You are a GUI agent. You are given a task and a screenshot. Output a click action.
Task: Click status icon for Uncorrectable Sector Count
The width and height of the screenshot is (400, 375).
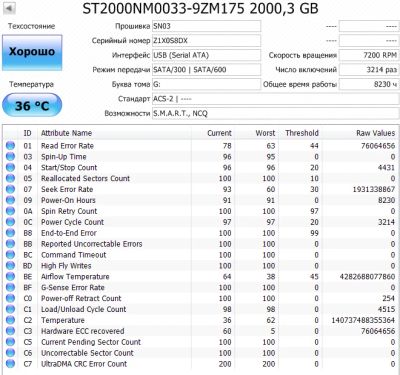tap(11, 353)
